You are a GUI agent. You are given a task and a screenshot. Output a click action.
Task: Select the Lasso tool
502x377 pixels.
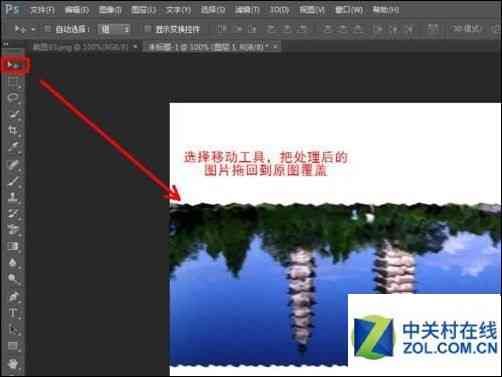coord(13,98)
